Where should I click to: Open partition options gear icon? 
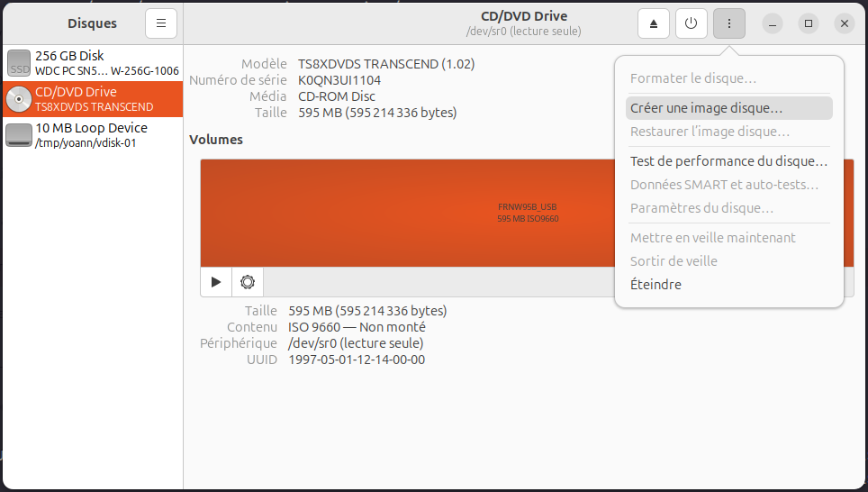click(248, 282)
